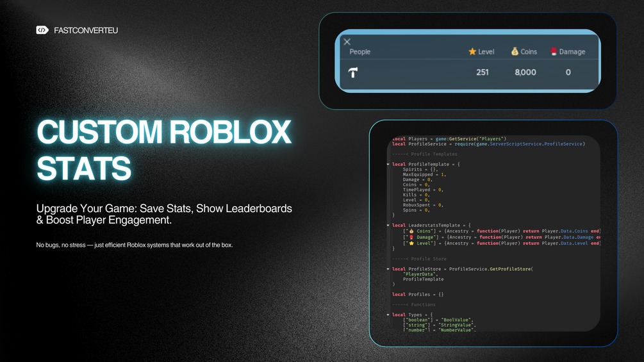Click the FASTCONVERTEU code logo icon
644x362 pixels.
(x=42, y=30)
